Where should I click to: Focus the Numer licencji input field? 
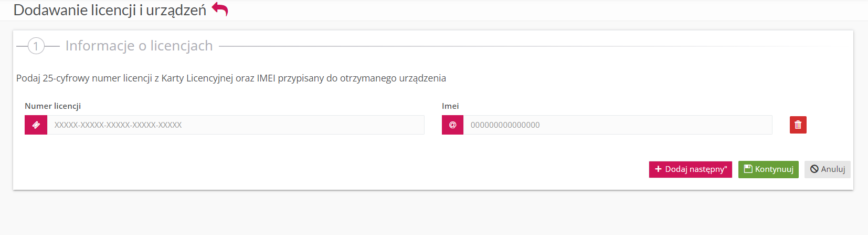tap(236, 125)
